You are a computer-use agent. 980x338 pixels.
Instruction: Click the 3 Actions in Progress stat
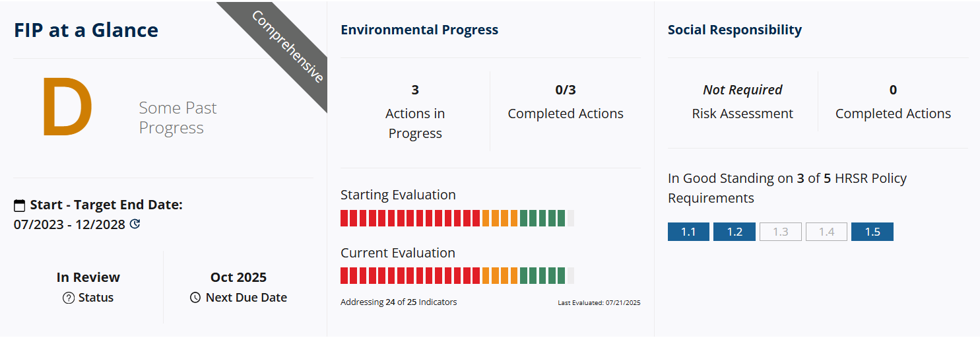[x=415, y=114]
